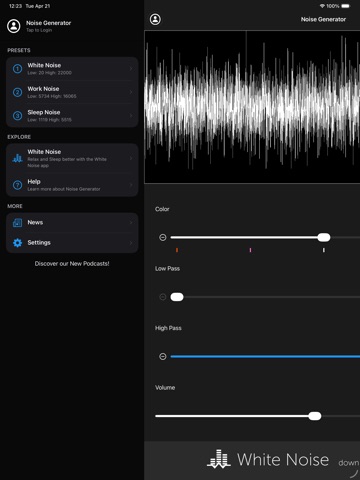
Task: Tap the 'Low: 20 High: 22000' text
Action: (50, 73)
